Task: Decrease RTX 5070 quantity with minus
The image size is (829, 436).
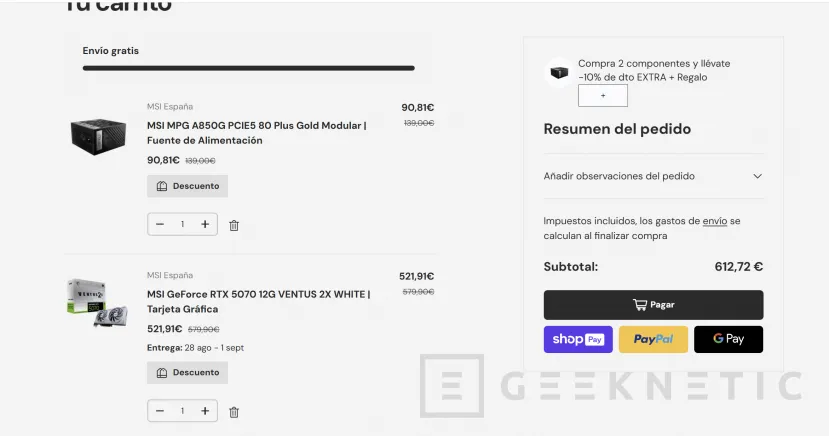Action: [160, 410]
